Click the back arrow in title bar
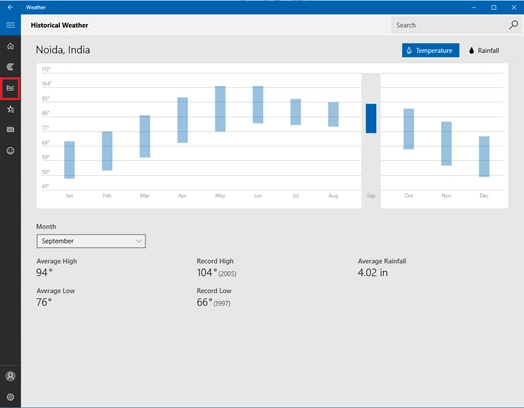The height and width of the screenshot is (408, 524). click(10, 7)
